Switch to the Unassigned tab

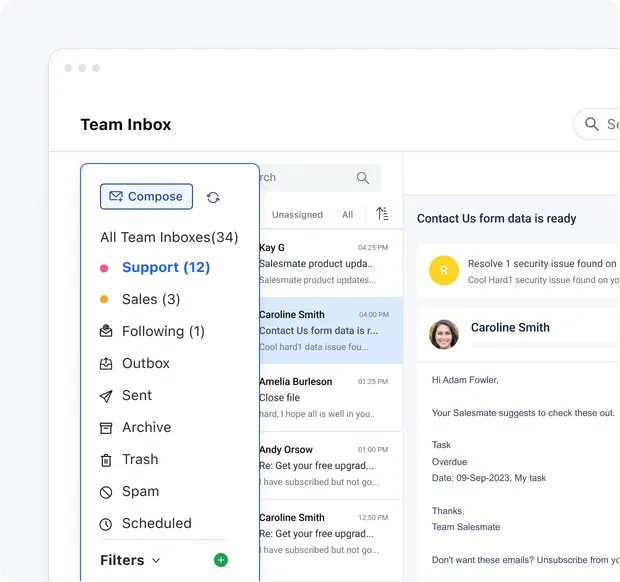pos(297,215)
